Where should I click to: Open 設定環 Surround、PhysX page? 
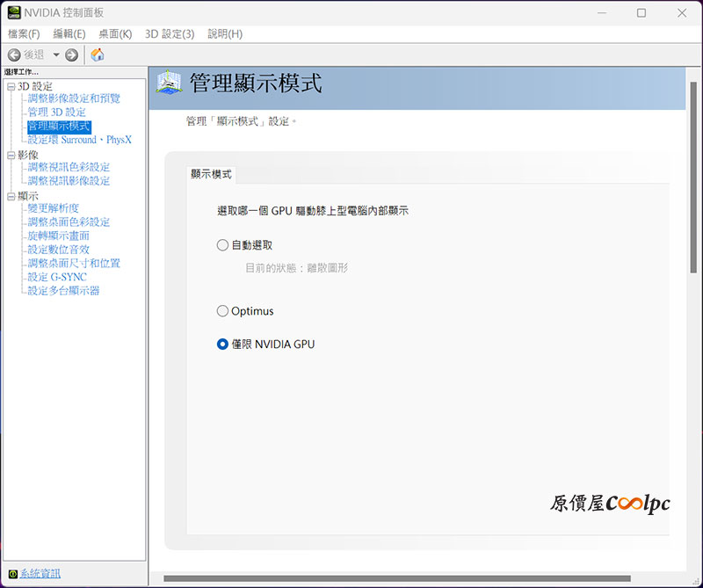click(x=80, y=140)
